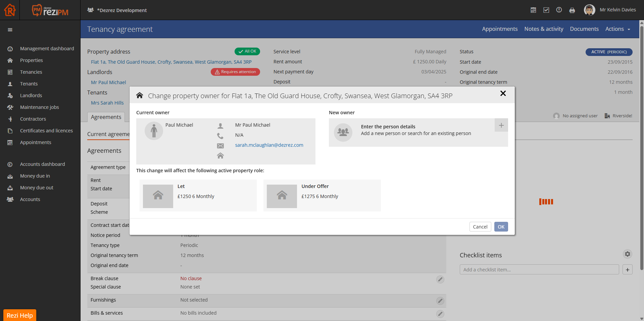This screenshot has height=321, width=644.
Task: Click the Requires attention badge
Action: point(235,72)
